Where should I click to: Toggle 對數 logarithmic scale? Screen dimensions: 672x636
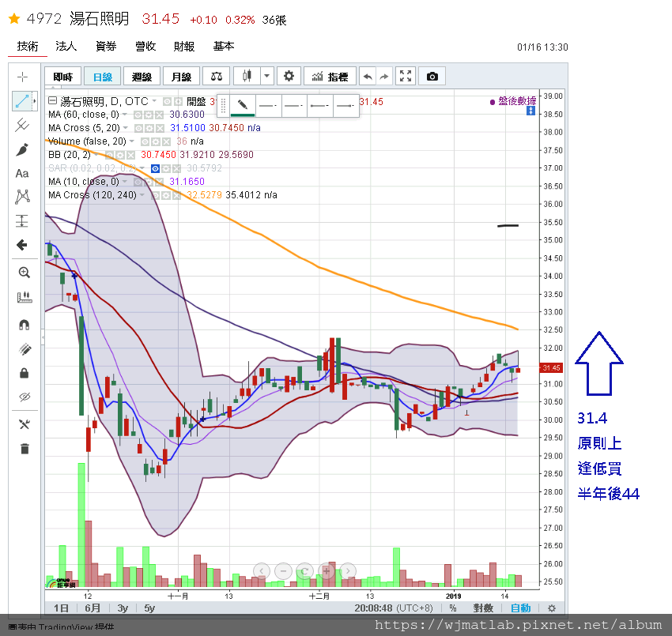(x=483, y=608)
